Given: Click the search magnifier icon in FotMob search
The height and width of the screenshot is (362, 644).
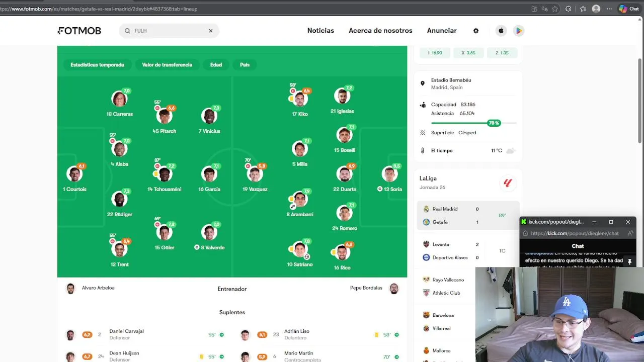Looking at the screenshot, I should pyautogui.click(x=127, y=31).
